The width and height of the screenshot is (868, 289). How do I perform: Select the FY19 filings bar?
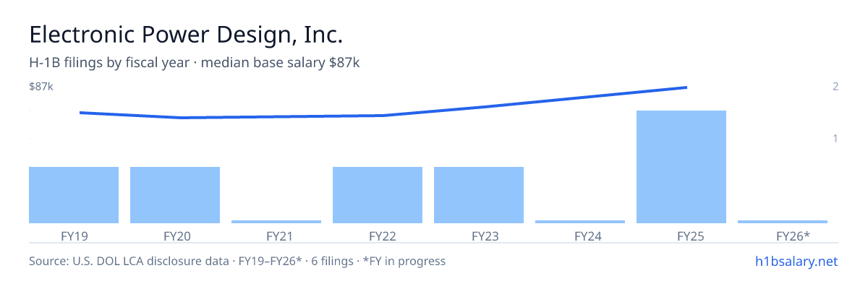74,195
